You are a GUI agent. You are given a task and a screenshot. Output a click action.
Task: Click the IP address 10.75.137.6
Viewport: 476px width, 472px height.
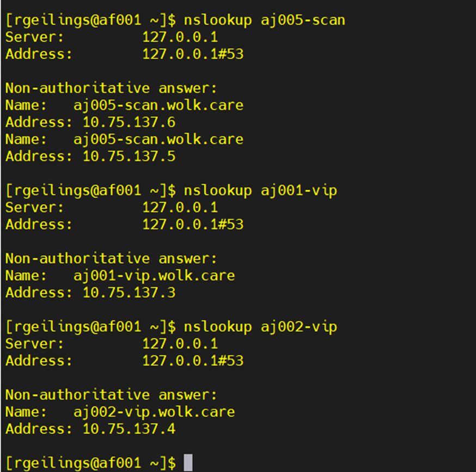(129, 122)
